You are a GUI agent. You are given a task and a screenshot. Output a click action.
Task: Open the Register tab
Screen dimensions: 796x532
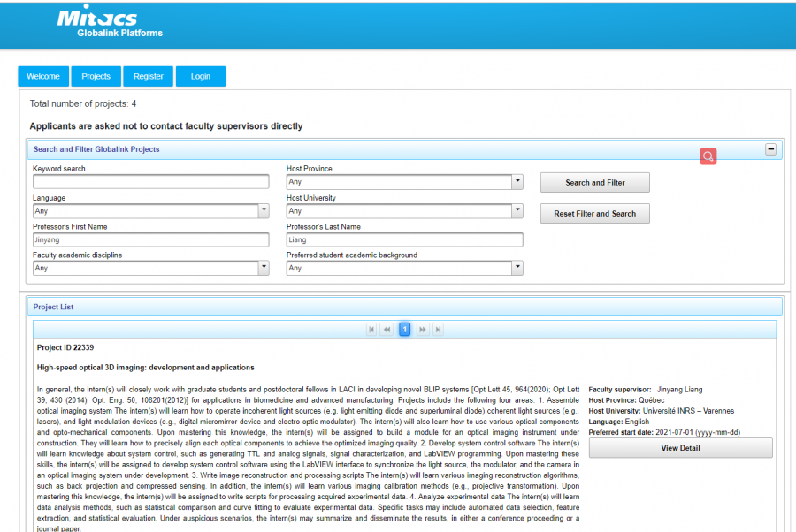click(148, 77)
